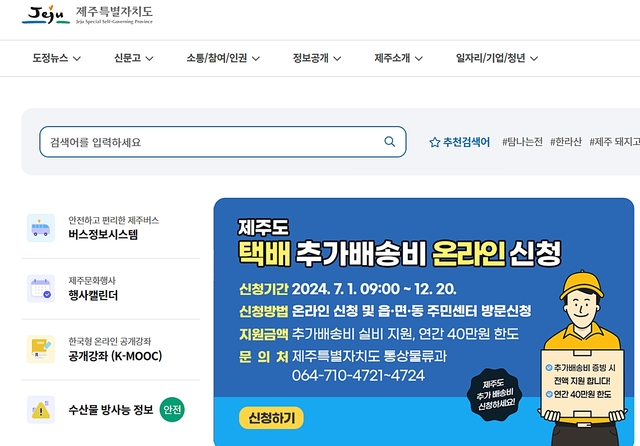This screenshot has width=640, height=446.
Task: Click the magnifier search icon
Action: pos(390,142)
